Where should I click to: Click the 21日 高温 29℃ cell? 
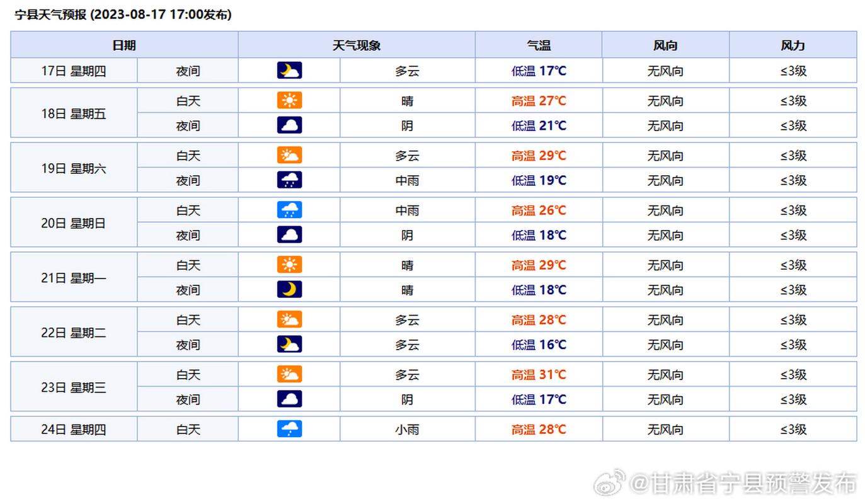pos(539,265)
